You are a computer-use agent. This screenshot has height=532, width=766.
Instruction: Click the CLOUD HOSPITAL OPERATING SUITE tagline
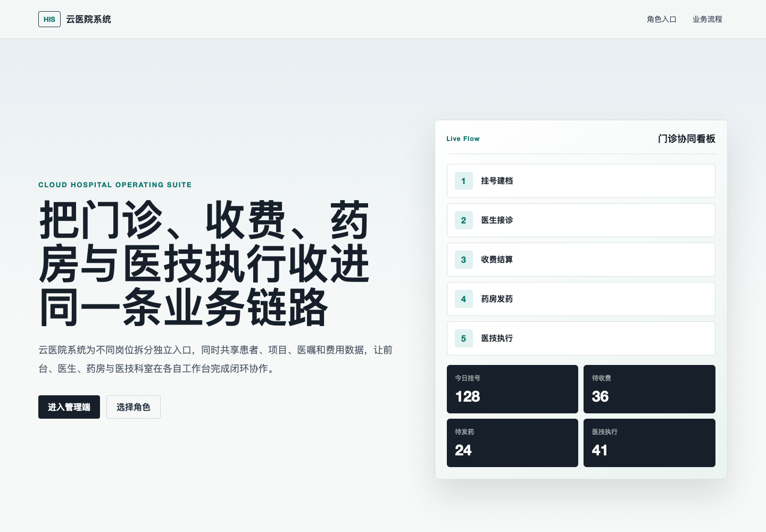[115, 185]
